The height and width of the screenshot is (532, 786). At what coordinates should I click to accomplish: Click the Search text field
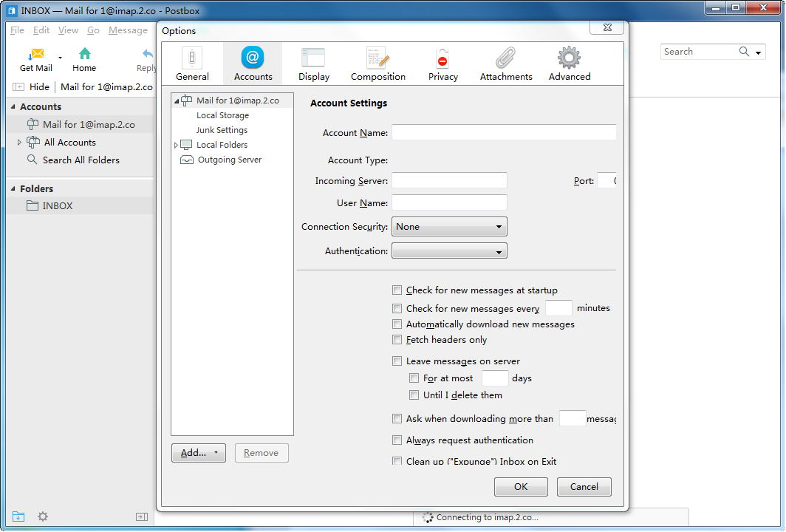(x=700, y=52)
